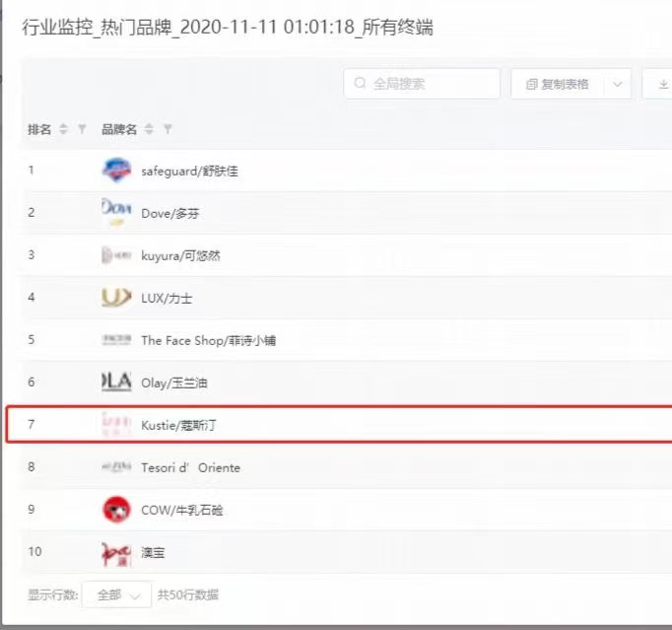Viewport: 672px width, 630px height.
Task: Click the Dove brand logo
Action: (116, 212)
